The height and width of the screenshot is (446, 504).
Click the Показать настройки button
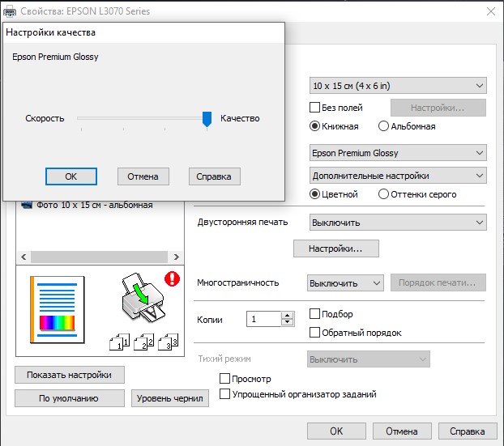[x=70, y=375]
